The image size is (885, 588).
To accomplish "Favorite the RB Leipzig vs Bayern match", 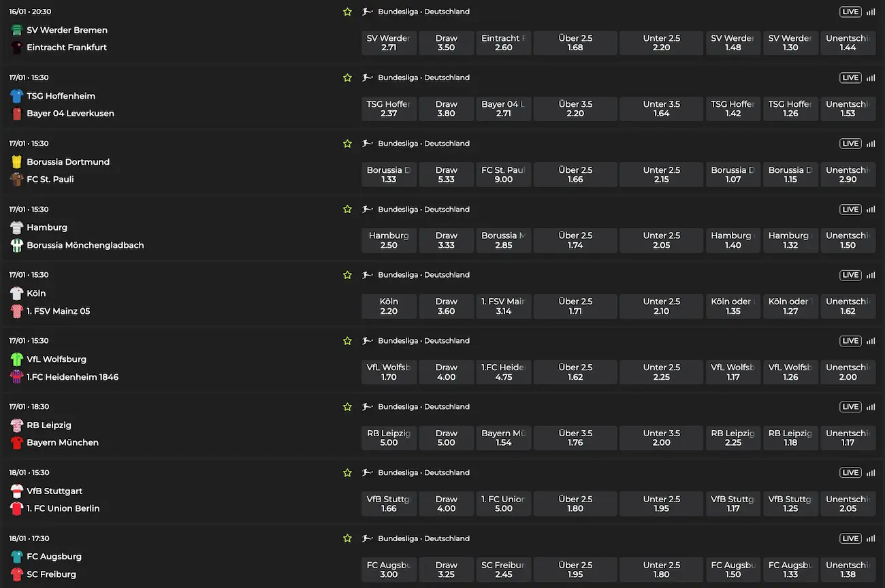I will click(347, 406).
